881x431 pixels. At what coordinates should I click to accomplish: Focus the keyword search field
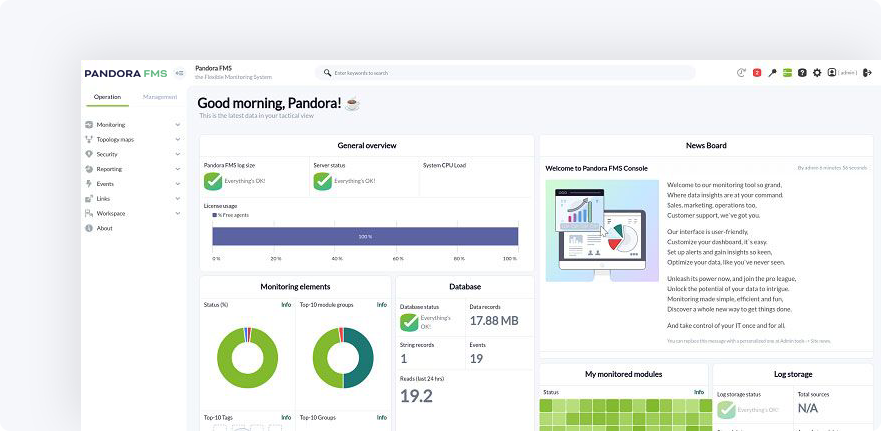(505, 72)
